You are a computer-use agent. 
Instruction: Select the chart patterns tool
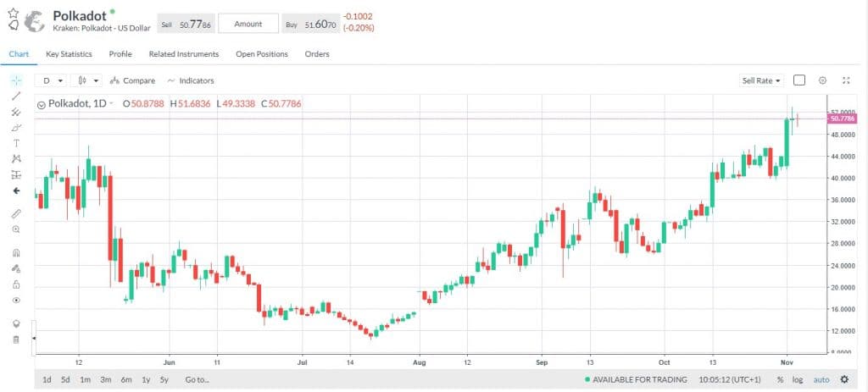pyautogui.click(x=16, y=158)
